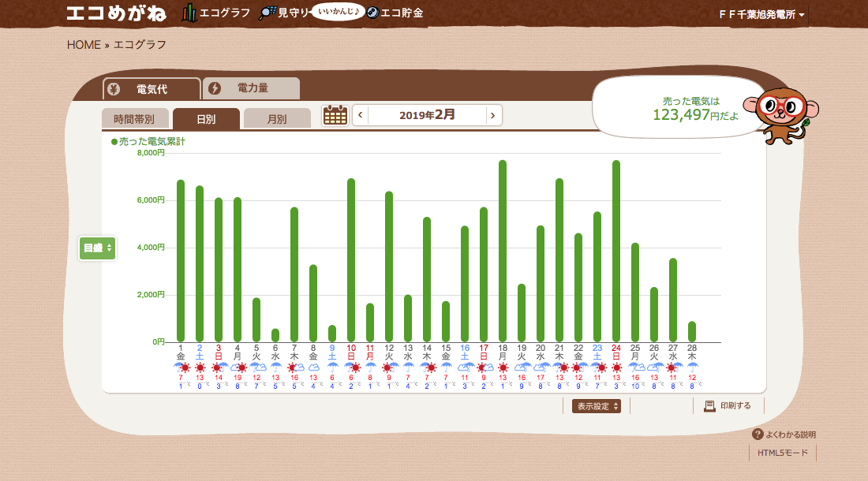868x481 pixels.
Task: Click the 8,000円 axis label
Action: (152, 153)
